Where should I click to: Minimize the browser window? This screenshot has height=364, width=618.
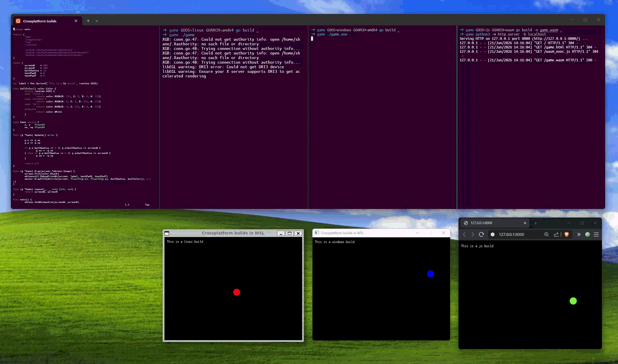[x=569, y=223]
